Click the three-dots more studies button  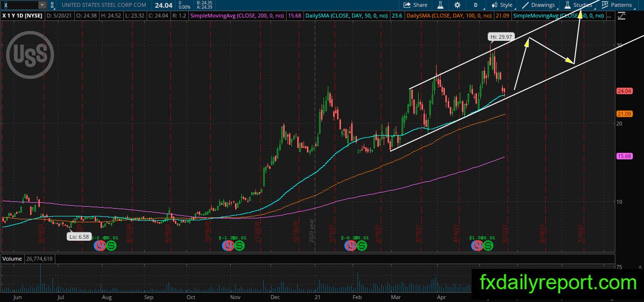[x=609, y=16]
